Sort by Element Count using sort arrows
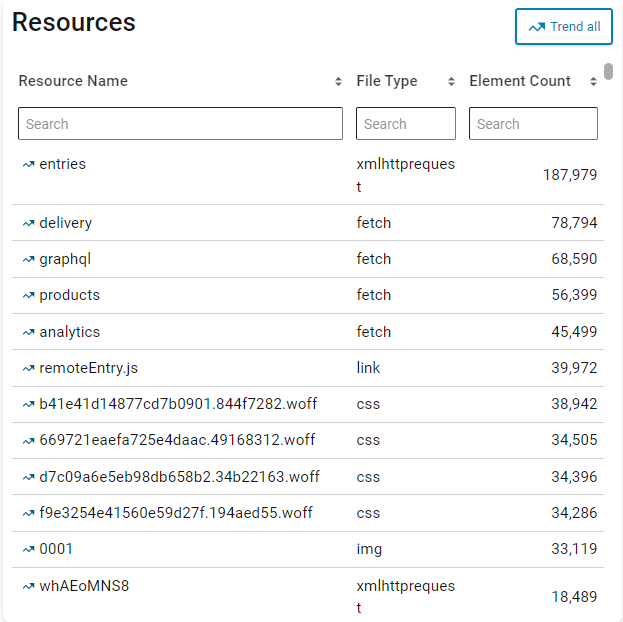 click(593, 81)
